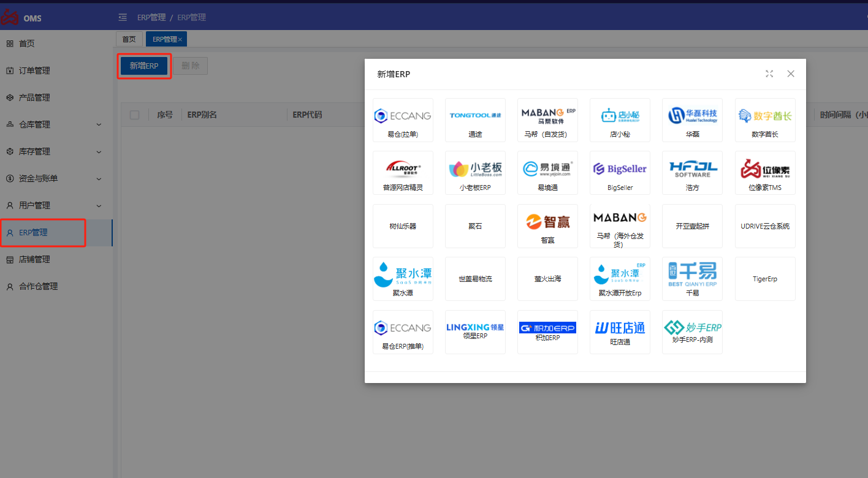The image size is (868, 478).
Task: Select the 聚水潭开放Erp card
Action: 620,279
